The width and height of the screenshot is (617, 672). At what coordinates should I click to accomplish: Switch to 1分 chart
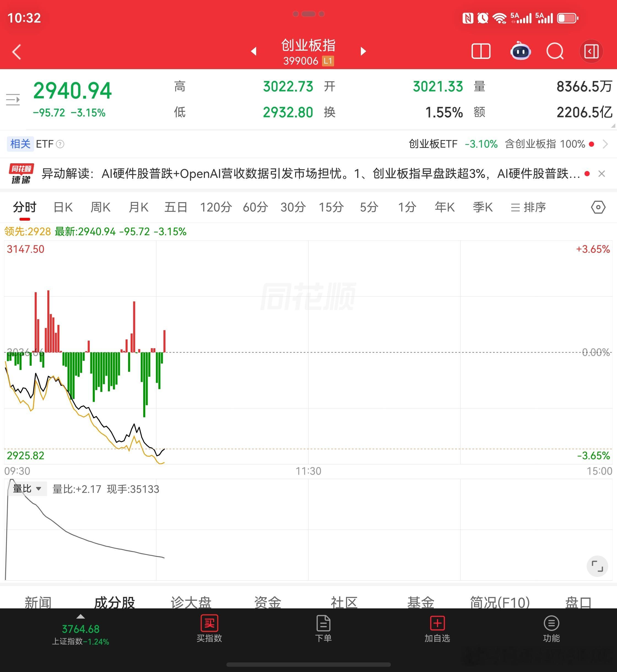[407, 207]
